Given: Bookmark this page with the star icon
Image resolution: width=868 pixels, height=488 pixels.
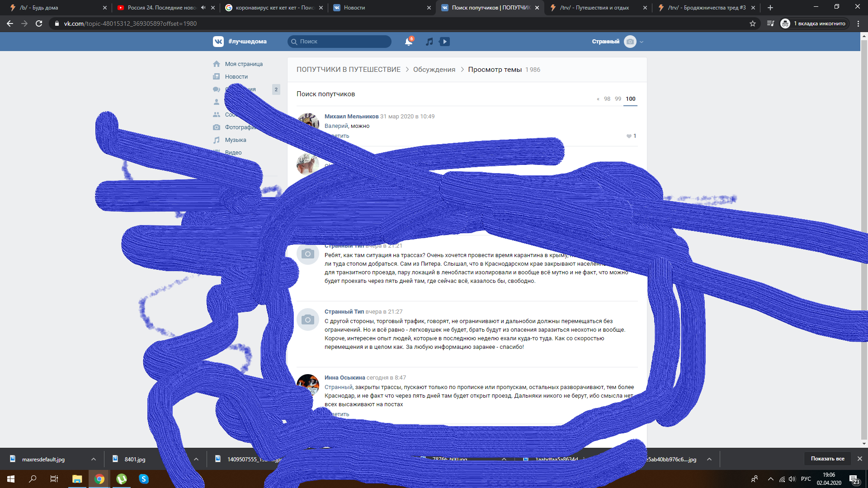Looking at the screenshot, I should click(752, 23).
